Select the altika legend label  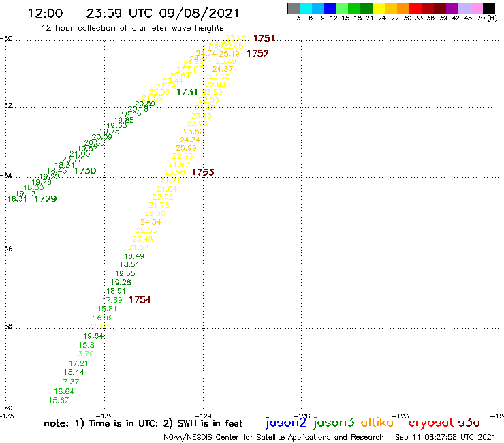pos(377,423)
